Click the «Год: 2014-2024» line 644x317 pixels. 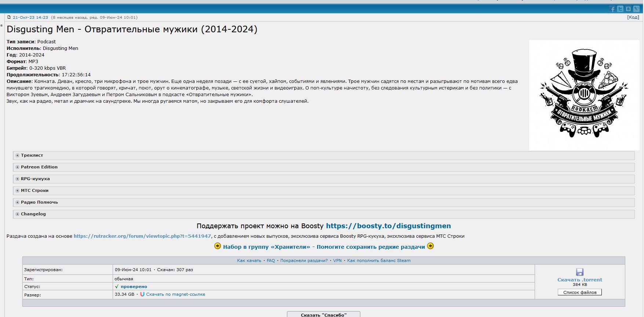[25, 55]
